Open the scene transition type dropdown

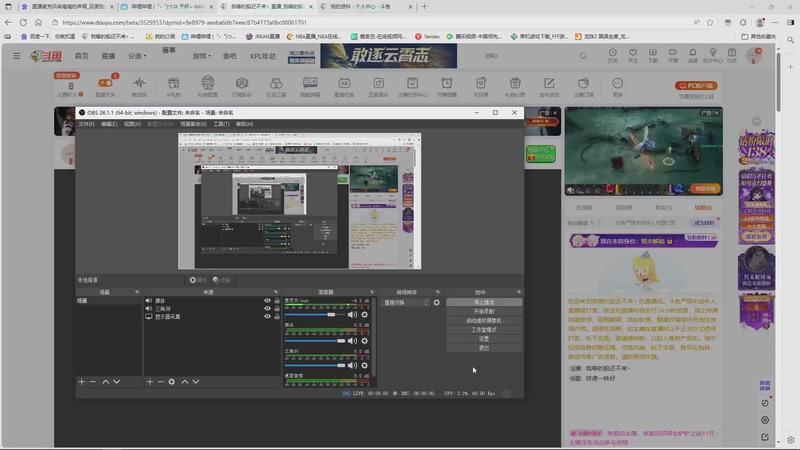point(406,303)
